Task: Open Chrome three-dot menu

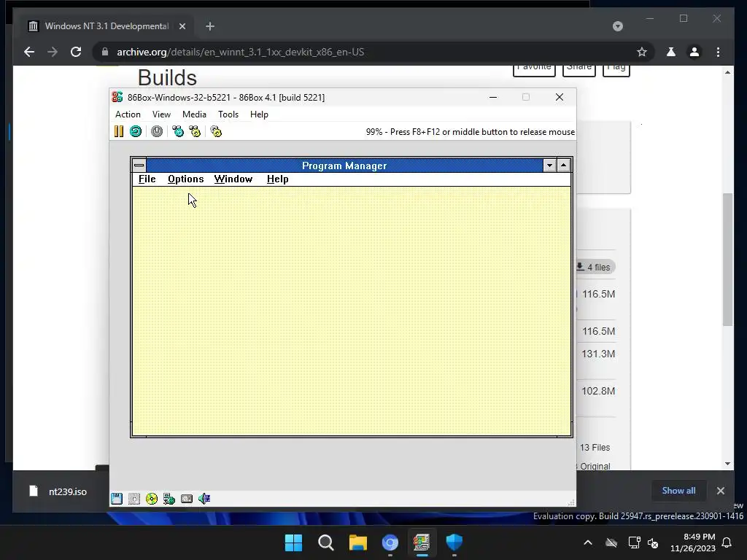Action: click(718, 52)
